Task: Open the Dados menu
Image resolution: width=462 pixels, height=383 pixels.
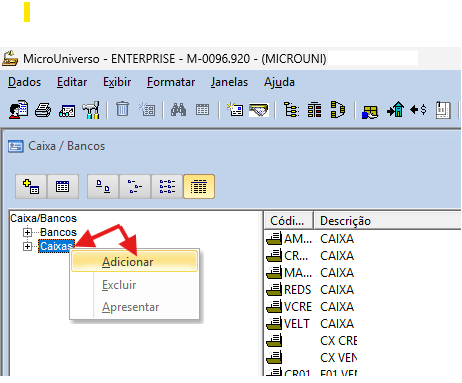Action: pos(24,82)
